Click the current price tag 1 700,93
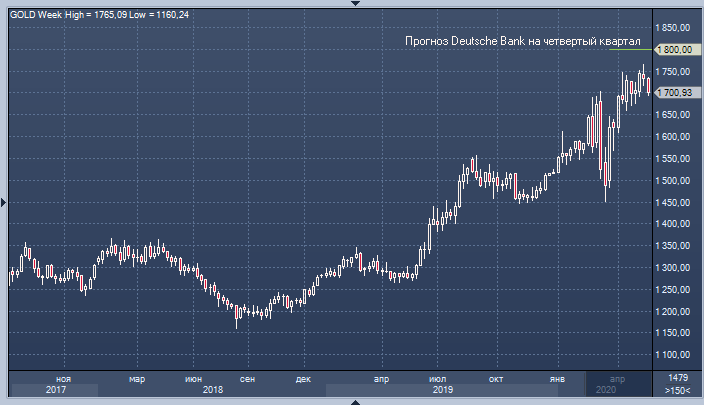Screen dimensions: 704x405 tap(675, 93)
